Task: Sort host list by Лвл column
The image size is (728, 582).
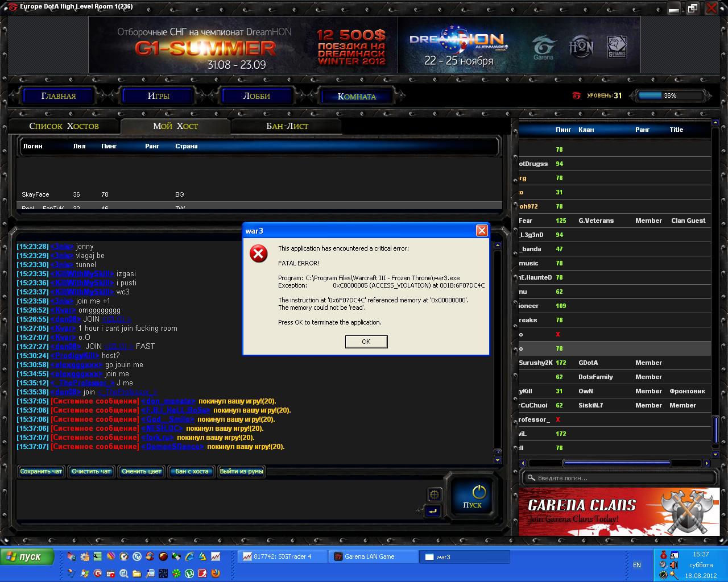Action: point(80,146)
